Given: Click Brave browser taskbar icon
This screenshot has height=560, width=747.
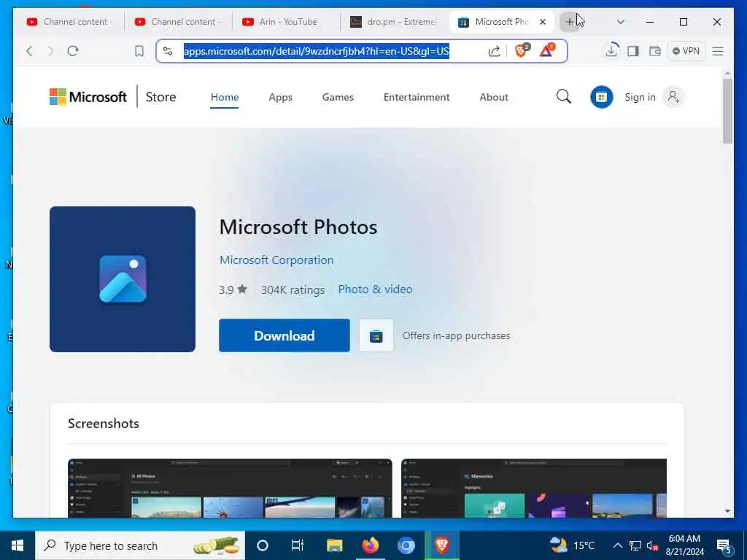Looking at the screenshot, I should 441,545.
